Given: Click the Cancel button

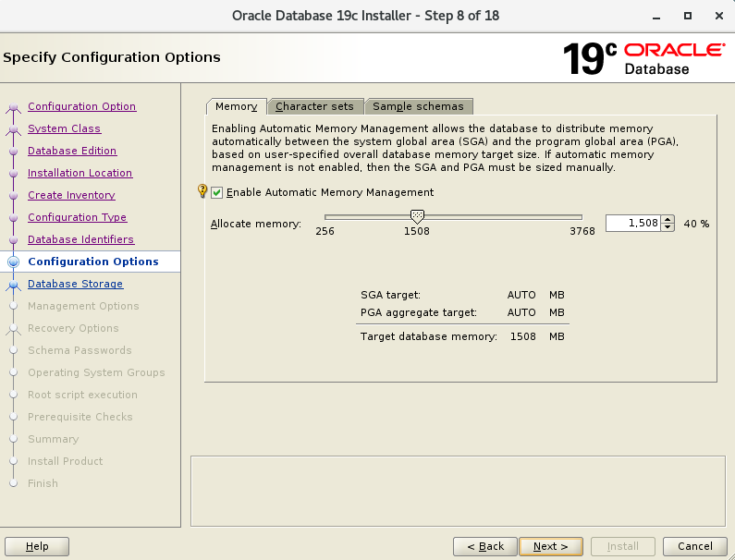Looking at the screenshot, I should (694, 546).
